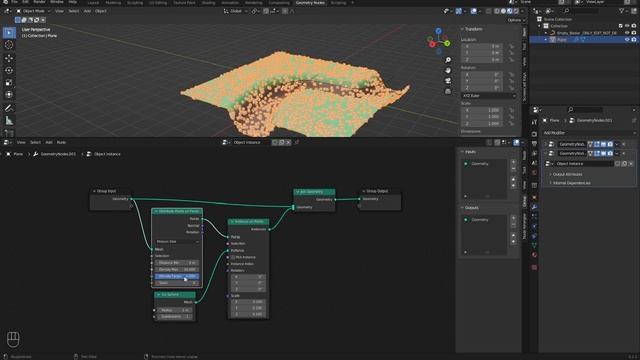The image size is (640, 360).
Task: Open the outliner filter funnel
Action: [621, 11]
